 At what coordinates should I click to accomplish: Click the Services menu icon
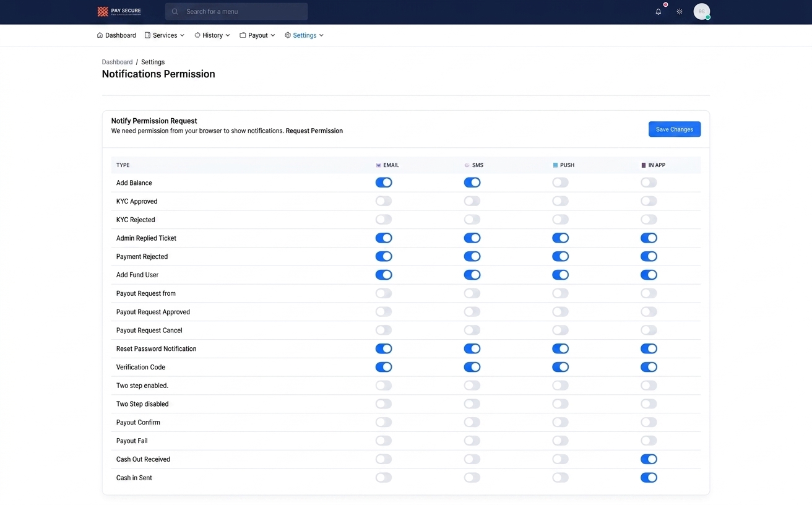point(147,35)
